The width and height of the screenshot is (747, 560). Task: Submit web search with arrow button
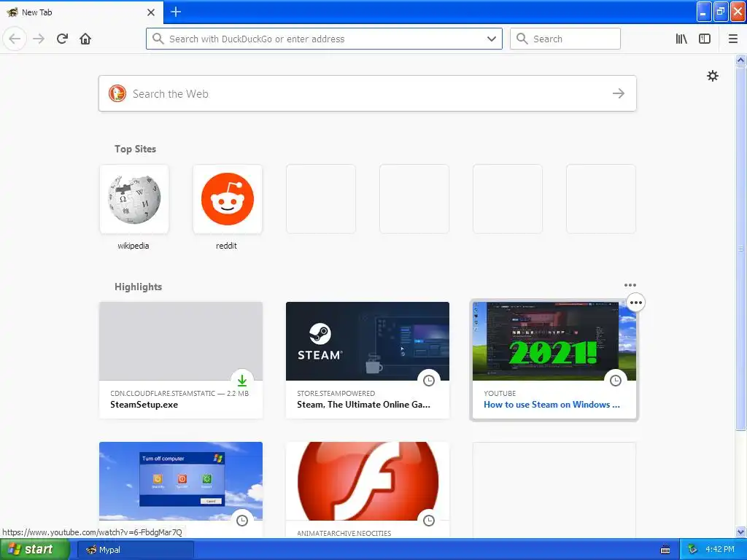coord(619,93)
